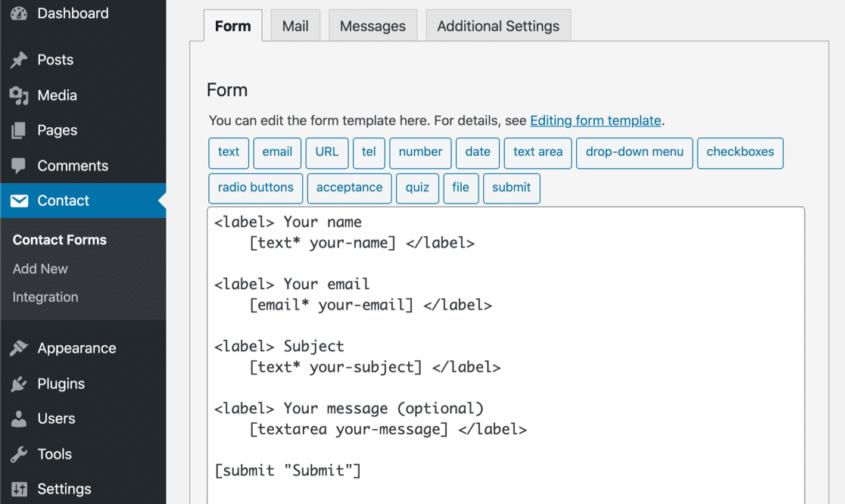The height and width of the screenshot is (504, 845).
Task: Click the '<label> Subject' line
Action: click(x=279, y=347)
